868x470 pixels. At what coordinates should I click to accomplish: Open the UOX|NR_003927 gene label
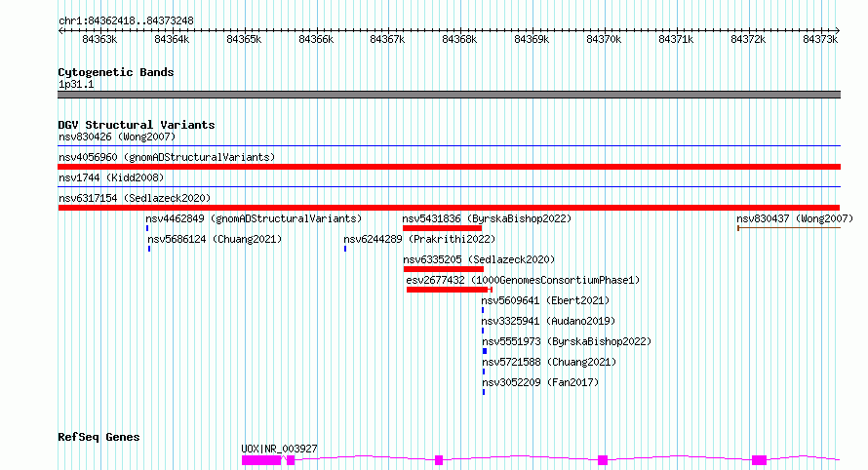[x=279, y=449]
